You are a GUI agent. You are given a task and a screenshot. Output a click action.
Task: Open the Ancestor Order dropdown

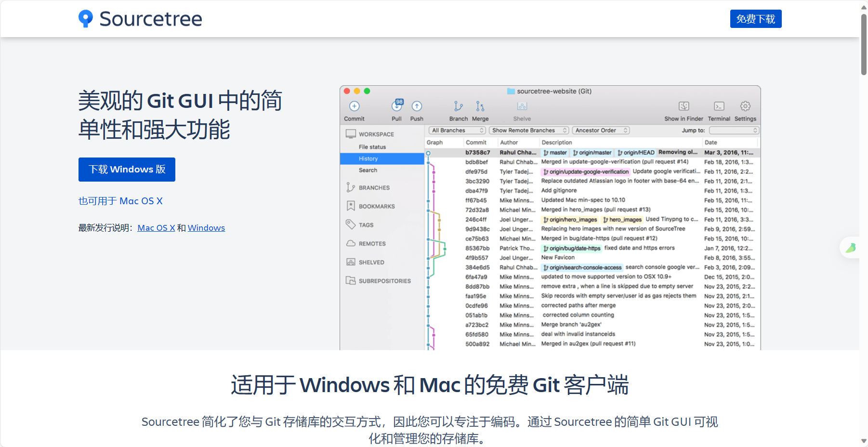pyautogui.click(x=600, y=130)
